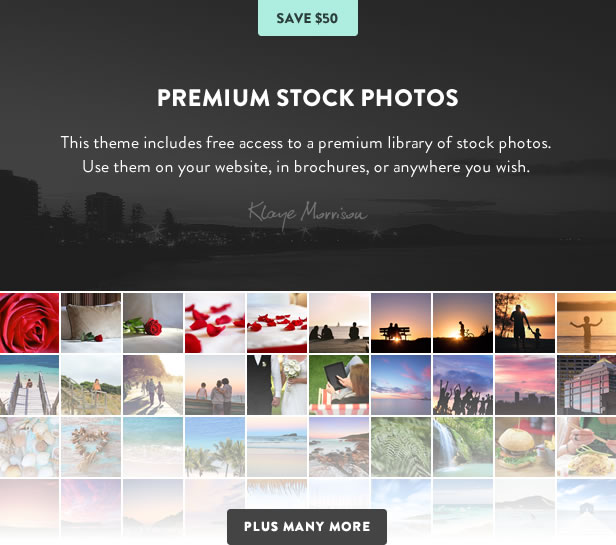Select the pillow with rose photo

coord(91,323)
